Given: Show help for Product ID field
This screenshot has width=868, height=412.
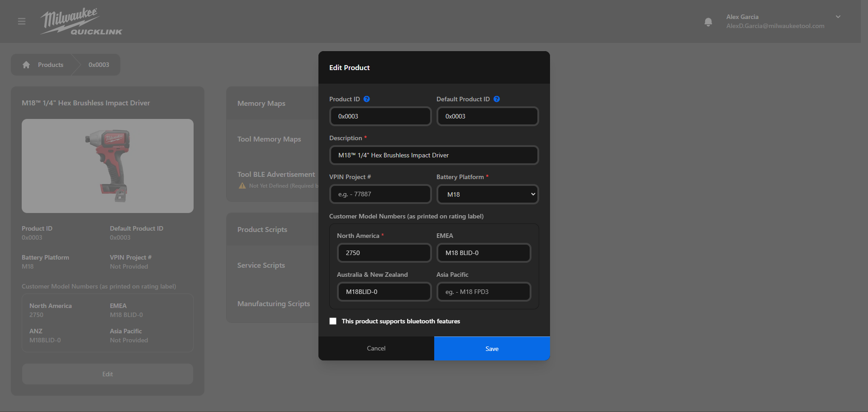Looking at the screenshot, I should [367, 99].
